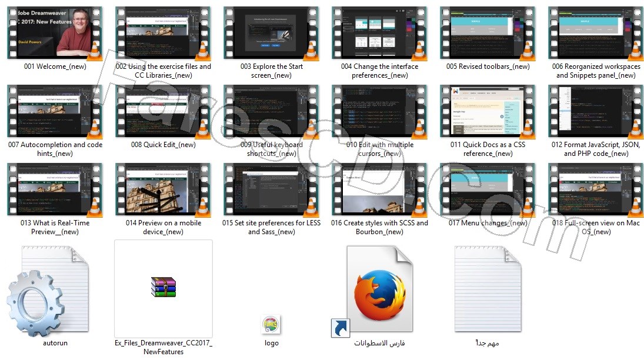Click the file name '012 Format JavaScript, JSON, and PHP code_(new)'
The width and height of the screenshot is (644, 363).
(596, 149)
